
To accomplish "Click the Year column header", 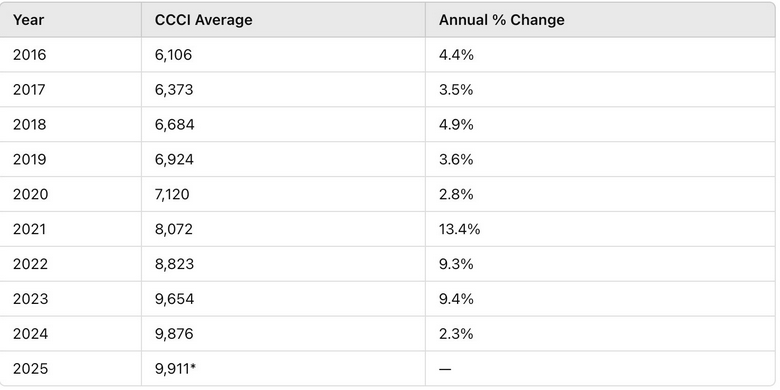I will 28,20.
